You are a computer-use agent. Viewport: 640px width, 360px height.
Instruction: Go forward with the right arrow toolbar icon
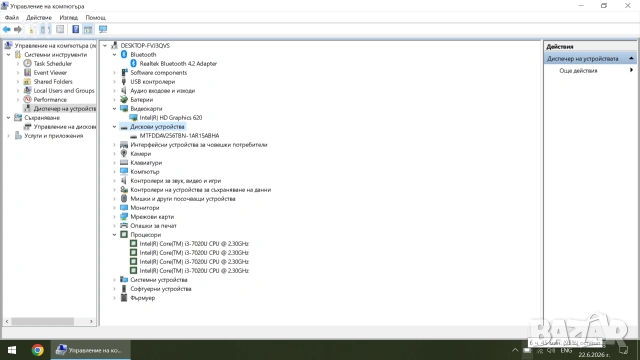[18, 29]
